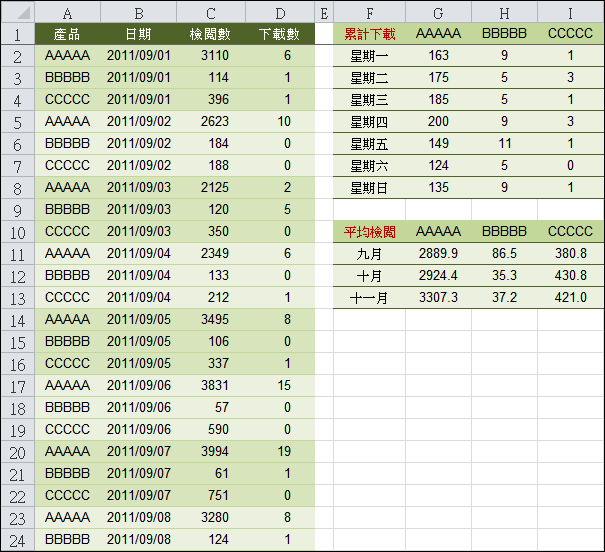Viewport: 605px width, 552px height.
Task: Click the 日期 header cell
Action: pos(139,34)
